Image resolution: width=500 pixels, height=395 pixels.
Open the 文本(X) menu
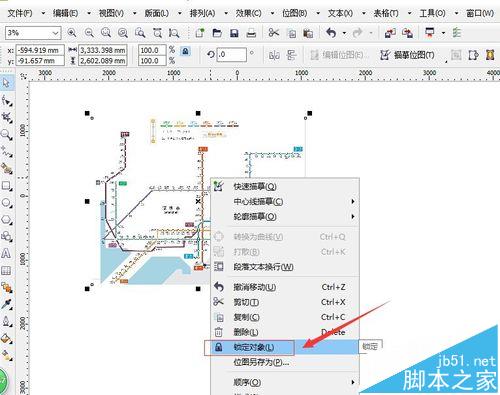tap(340, 13)
